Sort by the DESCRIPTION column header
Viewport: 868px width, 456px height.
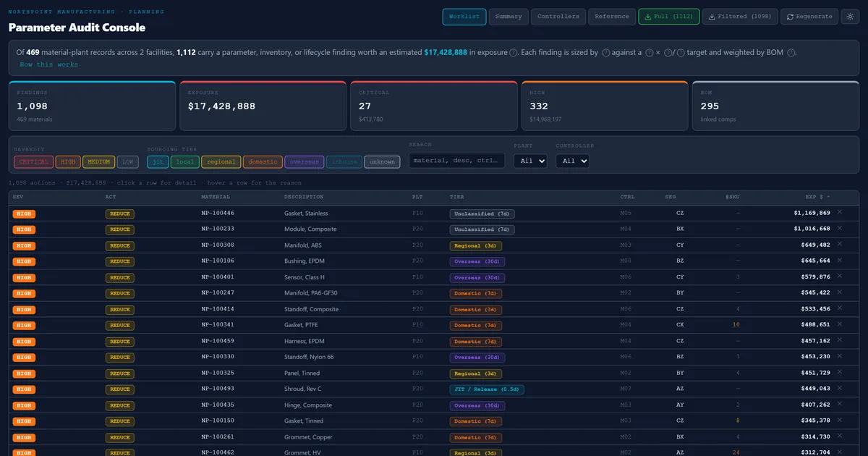(x=304, y=197)
